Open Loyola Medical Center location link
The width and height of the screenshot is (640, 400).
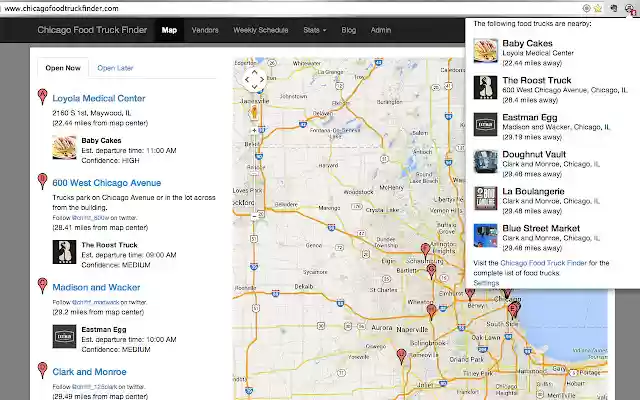[99, 98]
